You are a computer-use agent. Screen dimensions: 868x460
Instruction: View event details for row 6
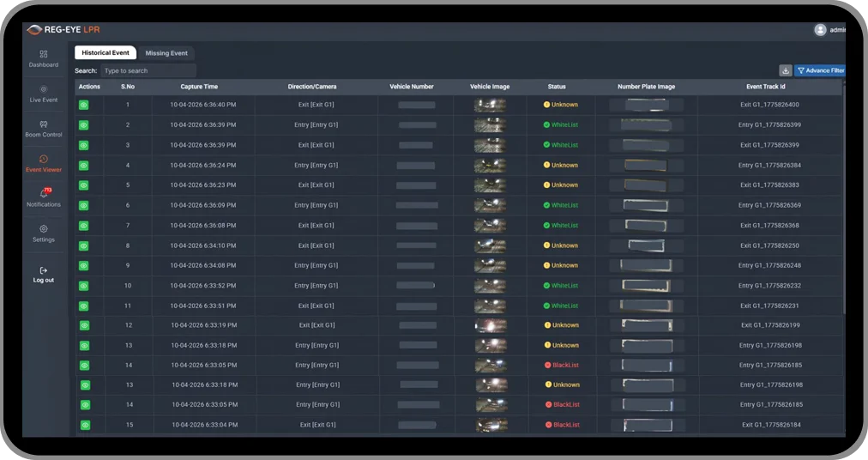click(x=83, y=206)
